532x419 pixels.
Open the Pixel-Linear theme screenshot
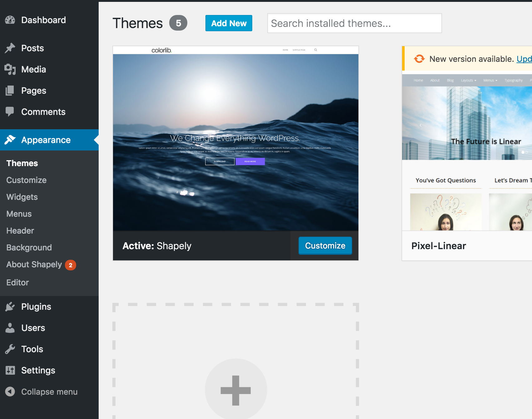pos(467,152)
